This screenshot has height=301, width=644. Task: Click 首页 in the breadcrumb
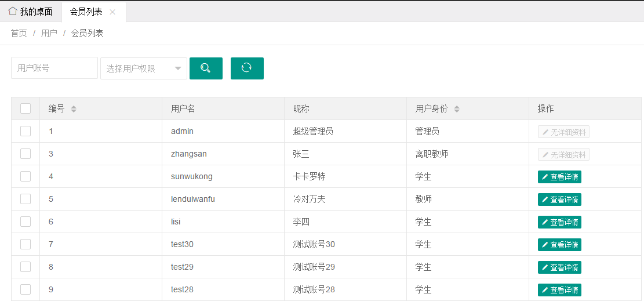tap(19, 33)
